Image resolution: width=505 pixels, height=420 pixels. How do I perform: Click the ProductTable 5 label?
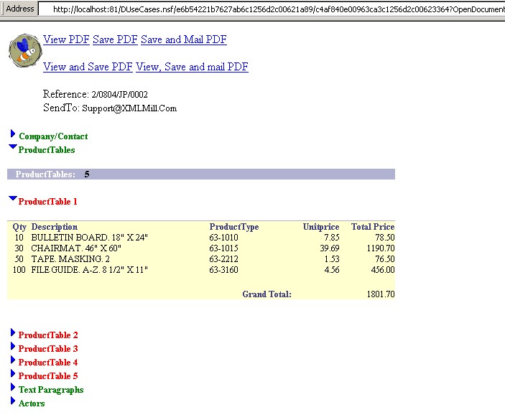click(x=48, y=376)
